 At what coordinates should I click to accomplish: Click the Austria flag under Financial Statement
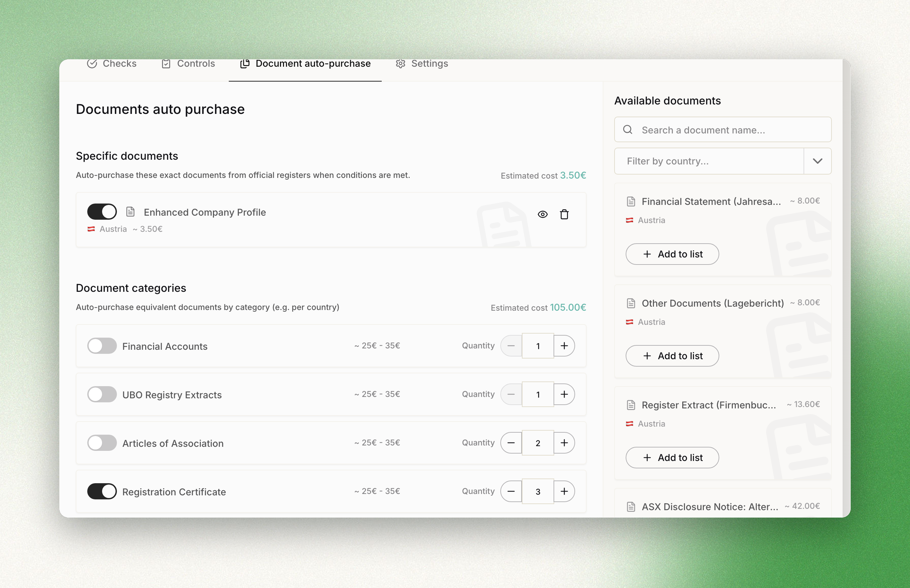pos(629,220)
